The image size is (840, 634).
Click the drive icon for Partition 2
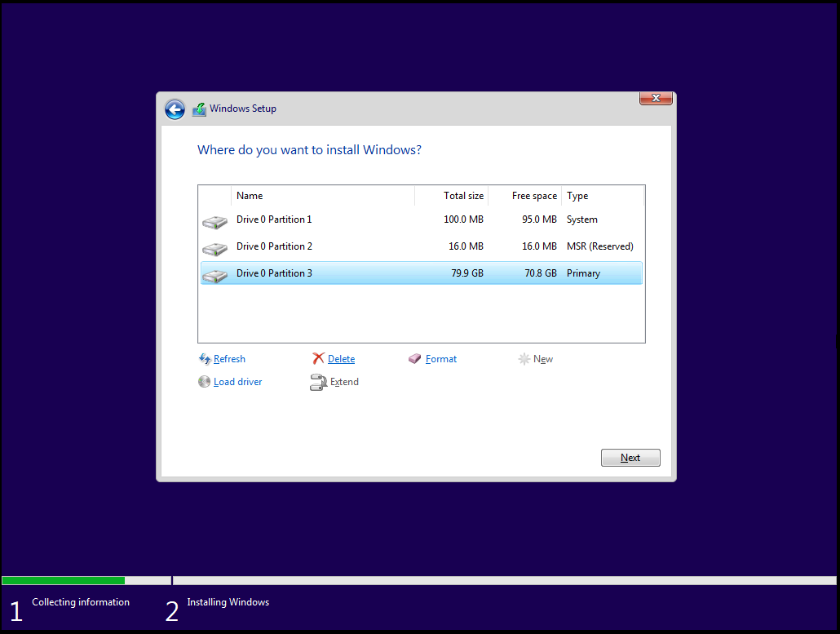(214, 249)
